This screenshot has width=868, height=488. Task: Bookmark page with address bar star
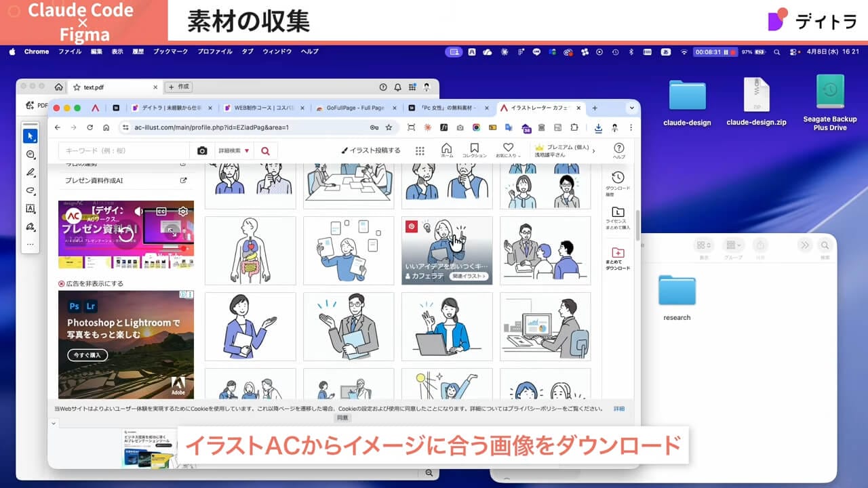pyautogui.click(x=389, y=127)
